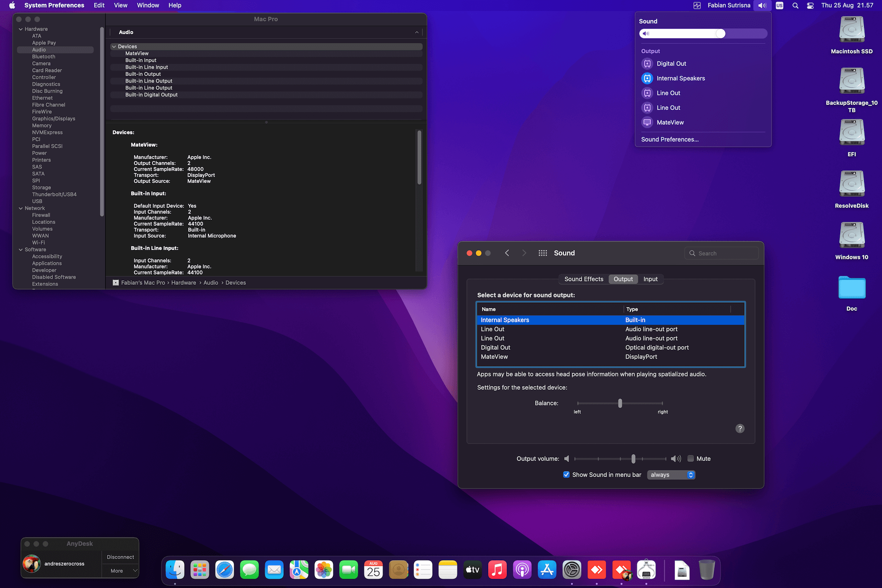Open the App Store from the Dock
Screen dimensions: 882x588
coord(547,570)
